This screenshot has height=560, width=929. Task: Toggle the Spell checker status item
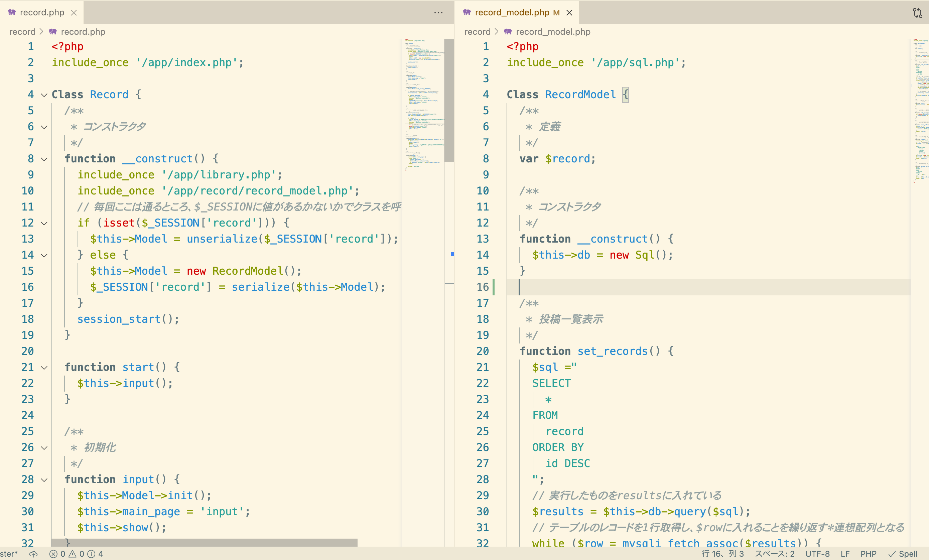point(903,554)
